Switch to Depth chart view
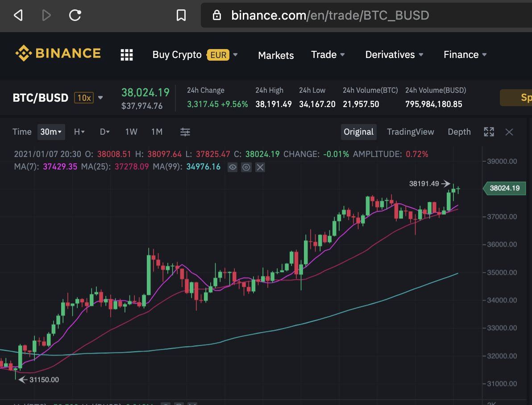Viewport: 532px width, 405px height. tap(459, 132)
